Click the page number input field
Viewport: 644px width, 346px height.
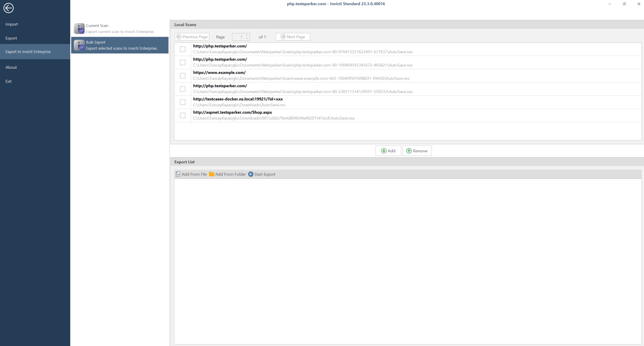pos(239,37)
